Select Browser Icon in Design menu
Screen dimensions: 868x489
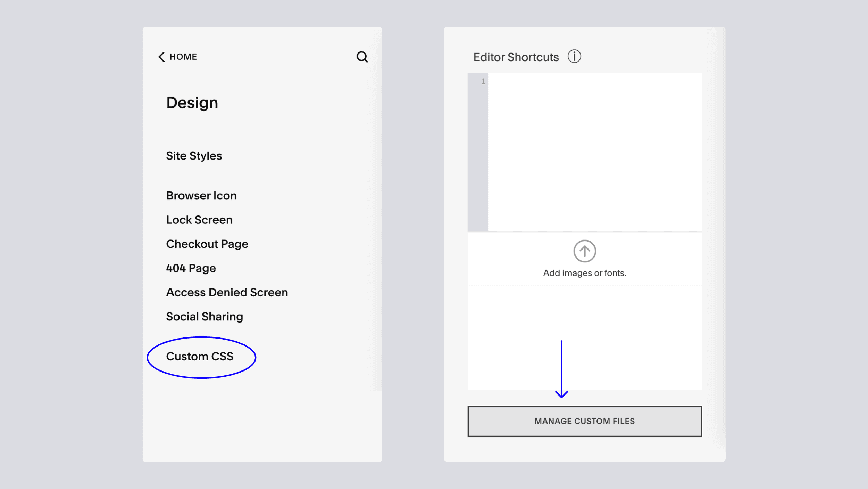(201, 196)
